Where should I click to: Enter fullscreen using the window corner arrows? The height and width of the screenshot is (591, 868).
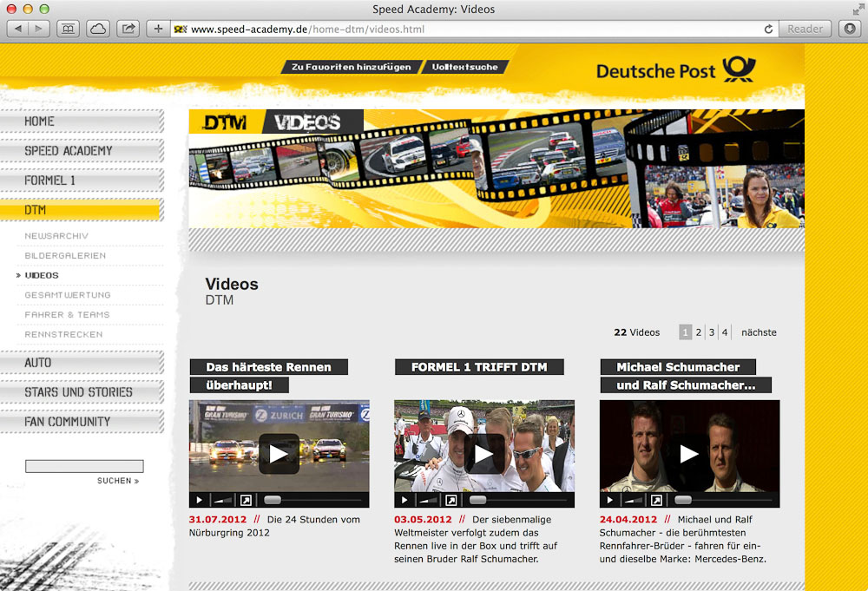coord(858,9)
